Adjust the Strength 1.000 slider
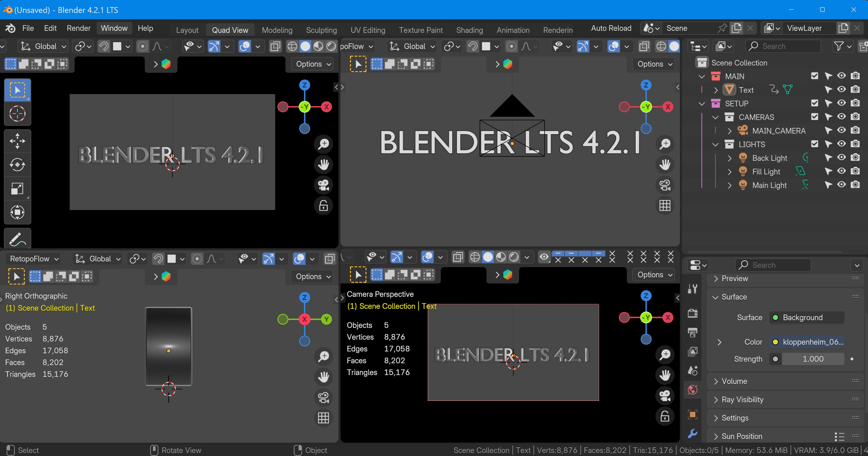868x456 pixels. pos(813,359)
